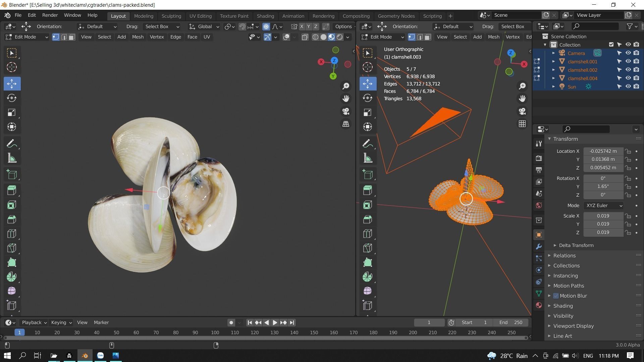
Task: Click Play animation button in timeline
Action: click(275, 322)
